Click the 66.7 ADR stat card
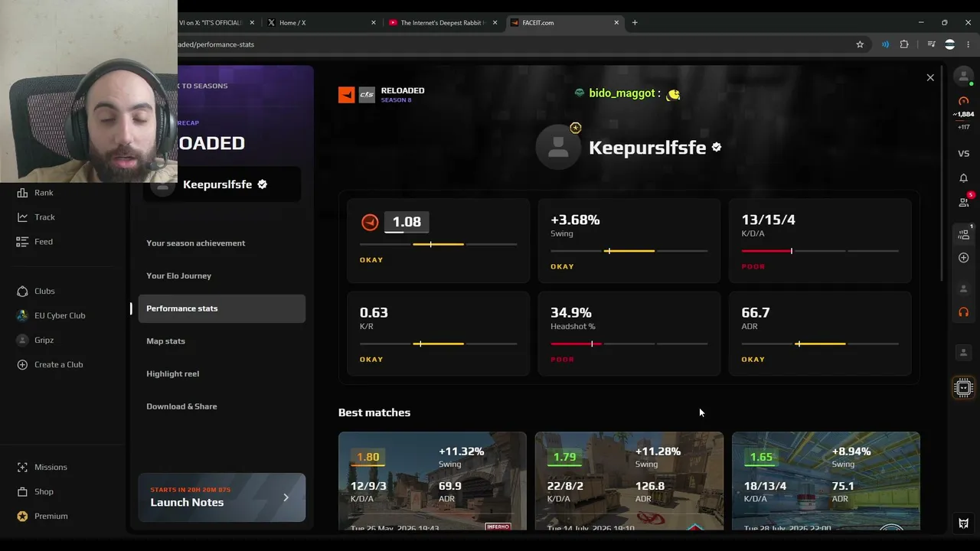This screenshot has height=551, width=980. click(820, 334)
